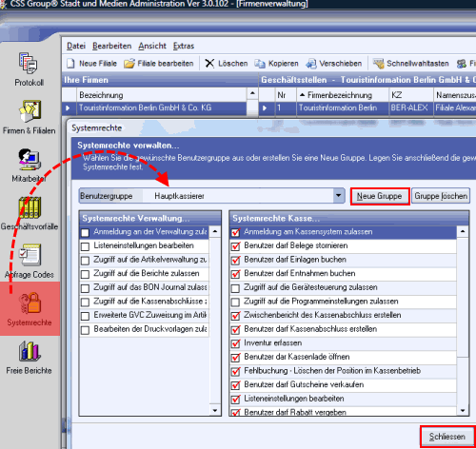Viewport: 476px width, 449px height.
Task: Select the Systemrechte padlock icon
Action: tap(30, 303)
